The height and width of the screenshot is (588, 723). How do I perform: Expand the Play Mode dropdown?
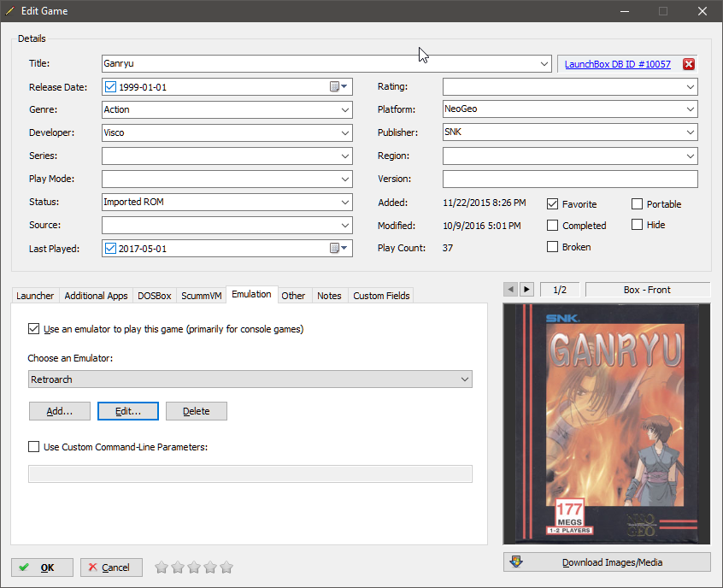click(x=345, y=179)
